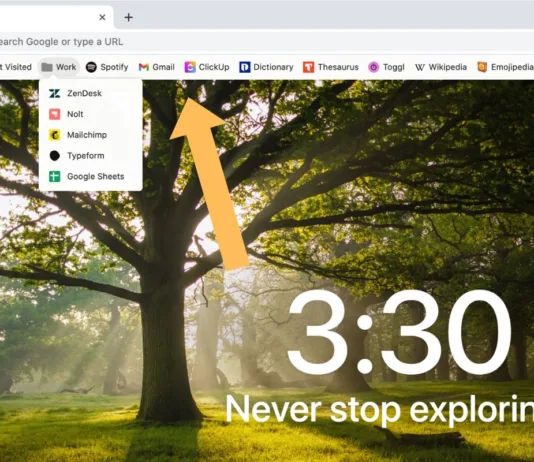Click the ClickUp bookmark icon
This screenshot has width=534, height=462.
(190, 67)
